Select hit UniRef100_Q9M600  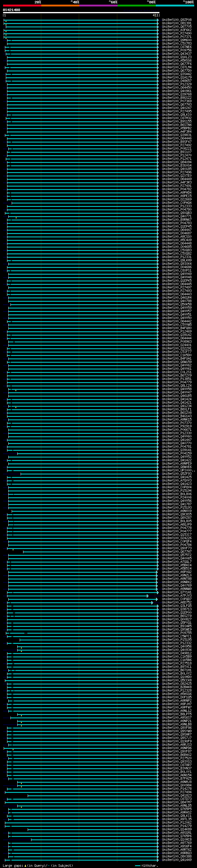[176, 40]
